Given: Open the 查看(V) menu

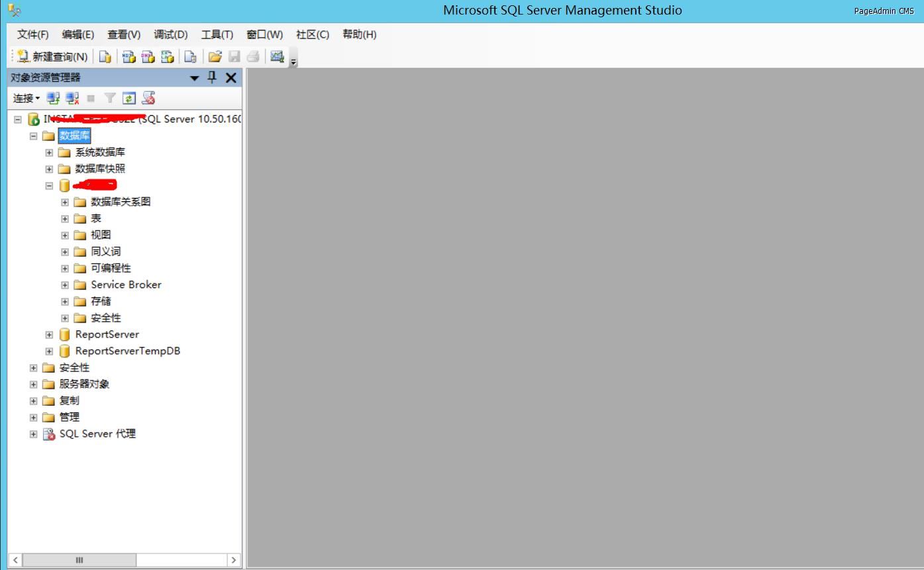Looking at the screenshot, I should (x=124, y=34).
